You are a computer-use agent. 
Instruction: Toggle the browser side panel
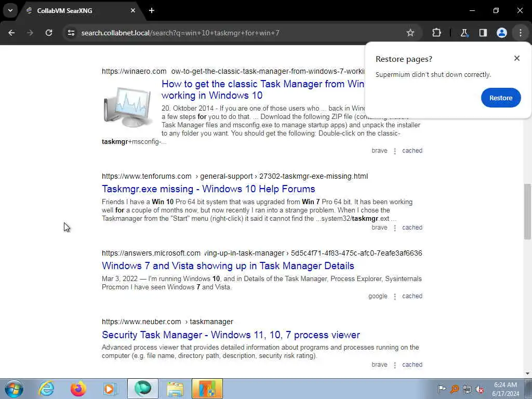pyautogui.click(x=483, y=33)
